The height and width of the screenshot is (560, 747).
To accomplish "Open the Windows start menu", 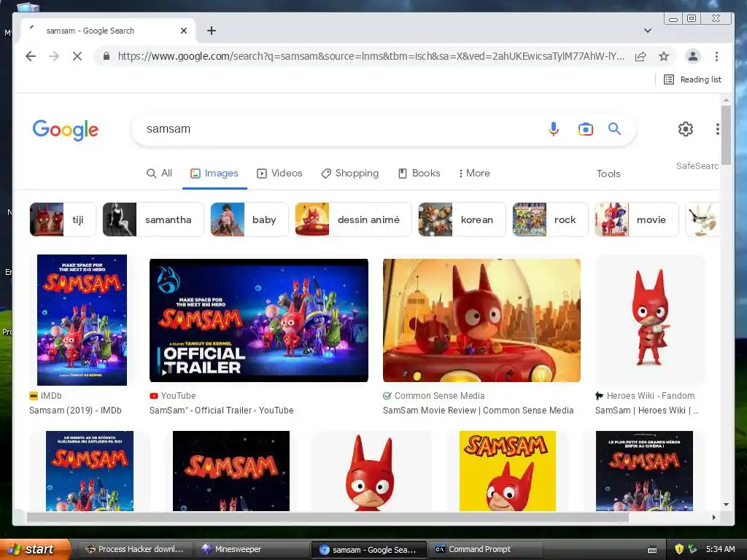I will [35, 549].
